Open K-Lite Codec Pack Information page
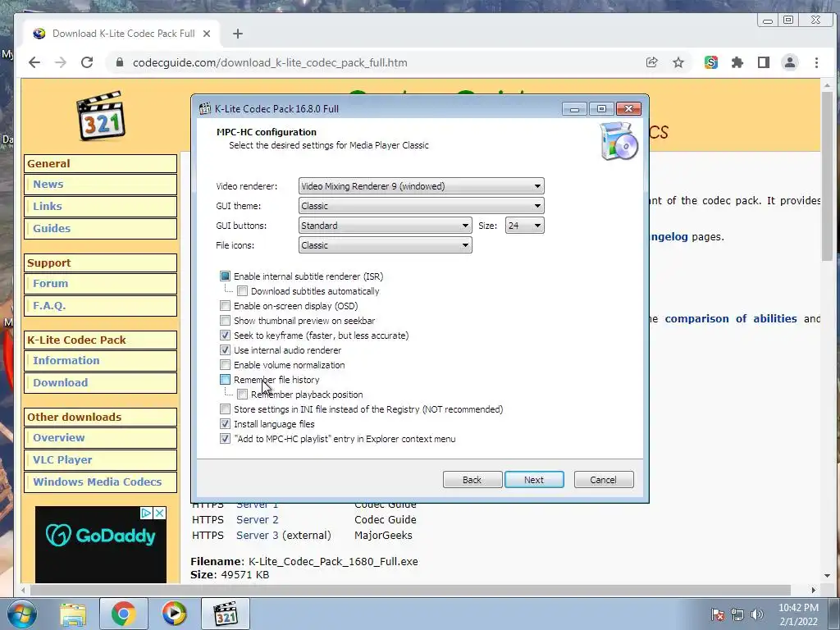The width and height of the screenshot is (840, 630). tap(101, 361)
